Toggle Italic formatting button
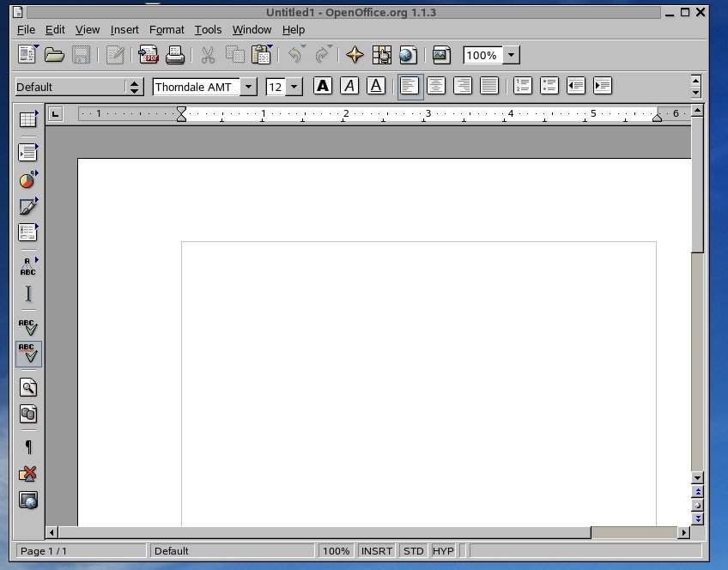 coord(349,86)
